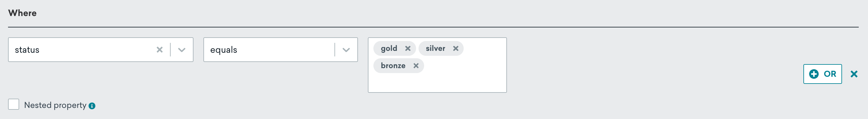Select the bronze tag chip
868x119 pixels.
click(393, 66)
